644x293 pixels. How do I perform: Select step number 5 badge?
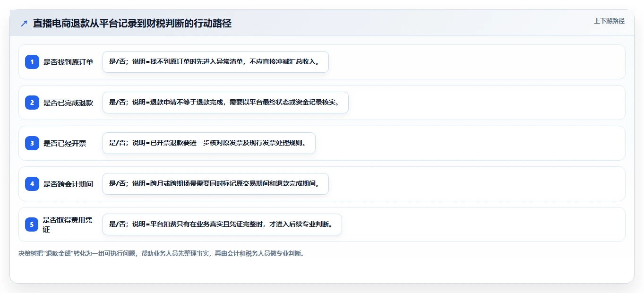[x=32, y=224]
